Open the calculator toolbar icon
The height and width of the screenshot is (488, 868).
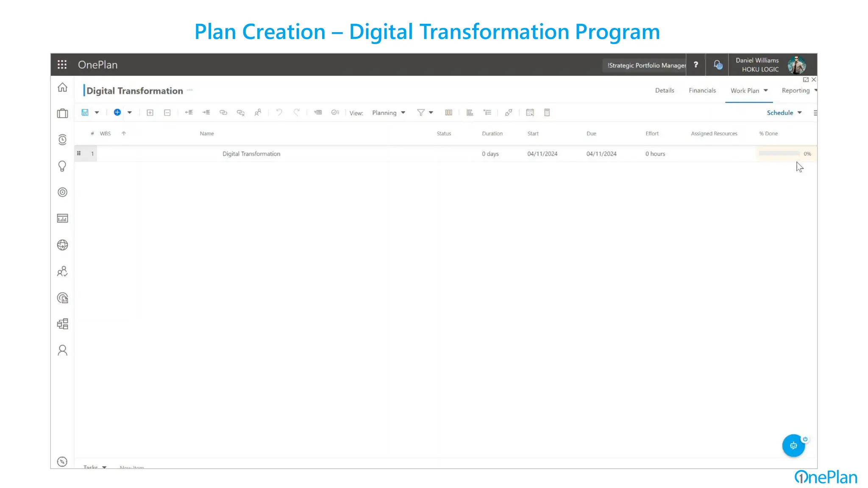coord(547,112)
